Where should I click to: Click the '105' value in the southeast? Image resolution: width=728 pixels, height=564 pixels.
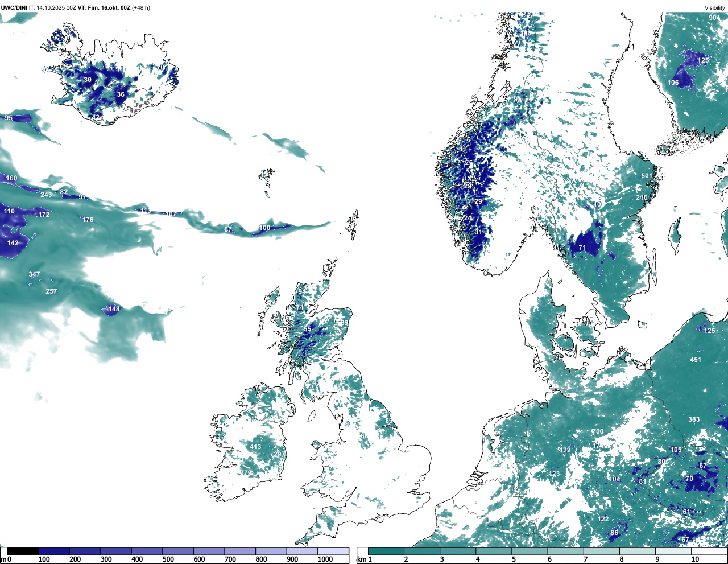click(675, 450)
